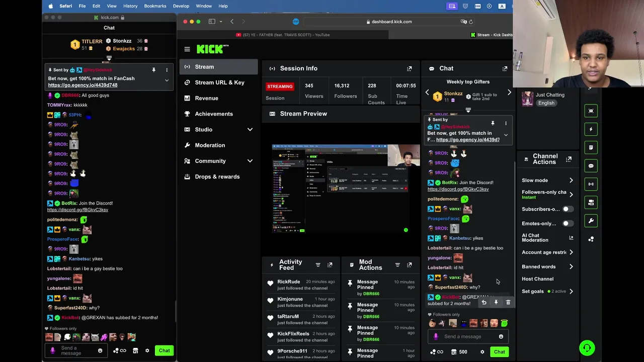Screen dimensions: 644x362
Task: Click the wrench quick-action sidebar icon
Action: coord(591,221)
